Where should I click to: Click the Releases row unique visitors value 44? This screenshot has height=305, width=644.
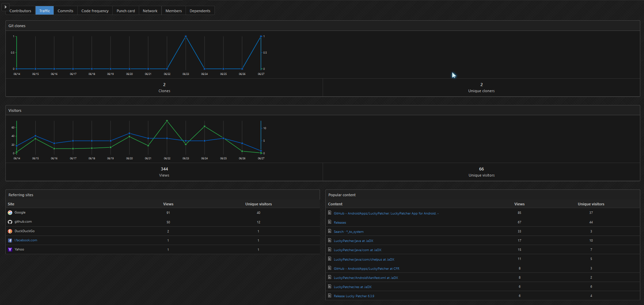pyautogui.click(x=591, y=222)
